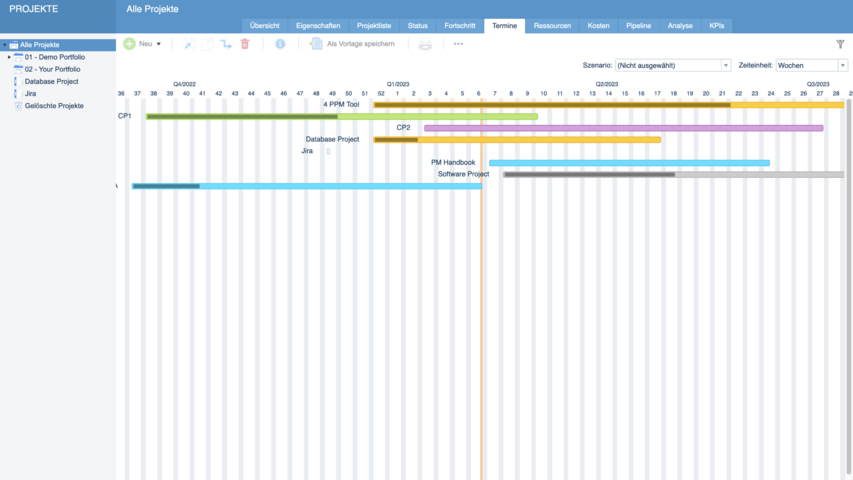Click the printer icon in toolbar

pos(425,44)
